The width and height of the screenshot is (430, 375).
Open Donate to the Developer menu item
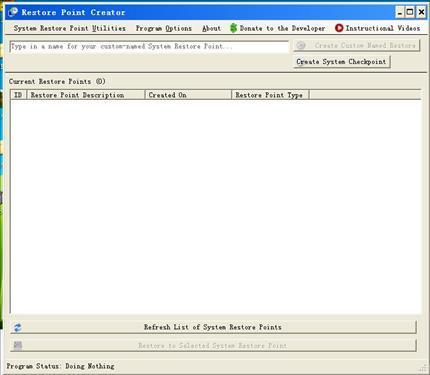pos(278,28)
